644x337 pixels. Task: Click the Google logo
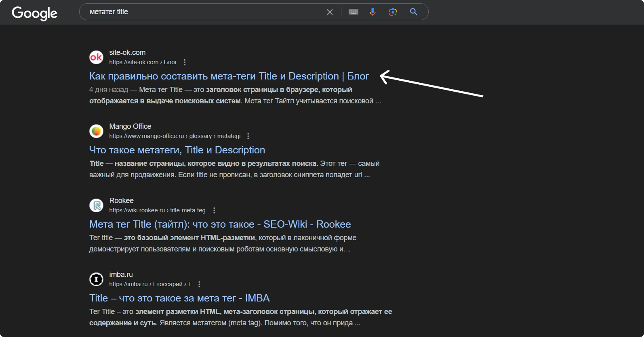(x=35, y=13)
